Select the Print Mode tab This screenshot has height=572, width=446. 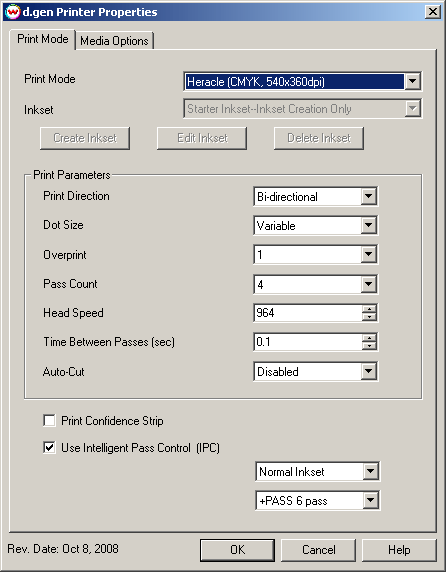pyautogui.click(x=42, y=39)
